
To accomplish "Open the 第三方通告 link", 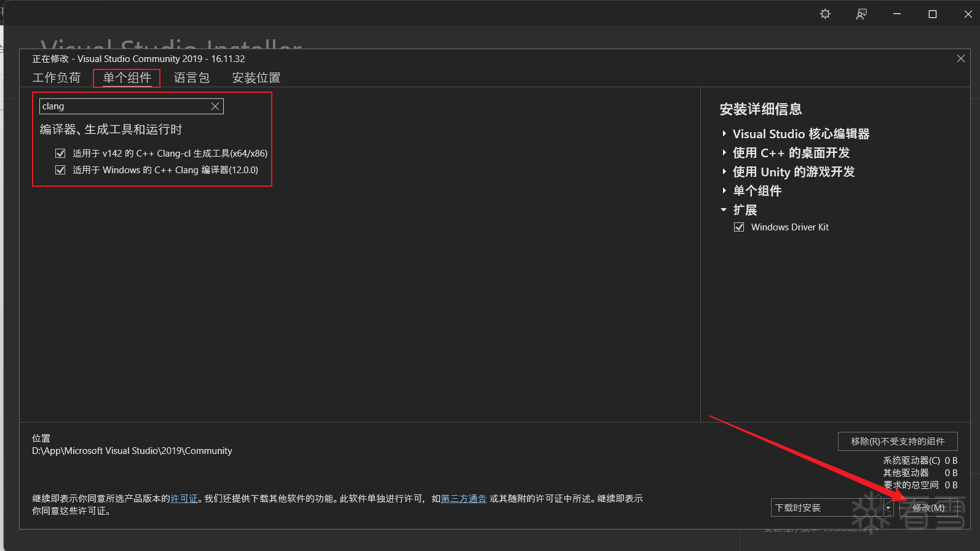I will (464, 499).
